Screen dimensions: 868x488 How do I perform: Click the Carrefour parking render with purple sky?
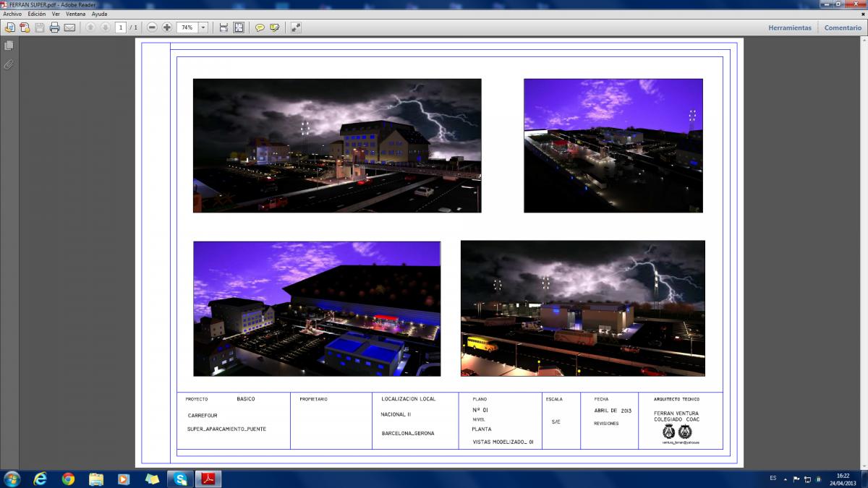point(317,309)
